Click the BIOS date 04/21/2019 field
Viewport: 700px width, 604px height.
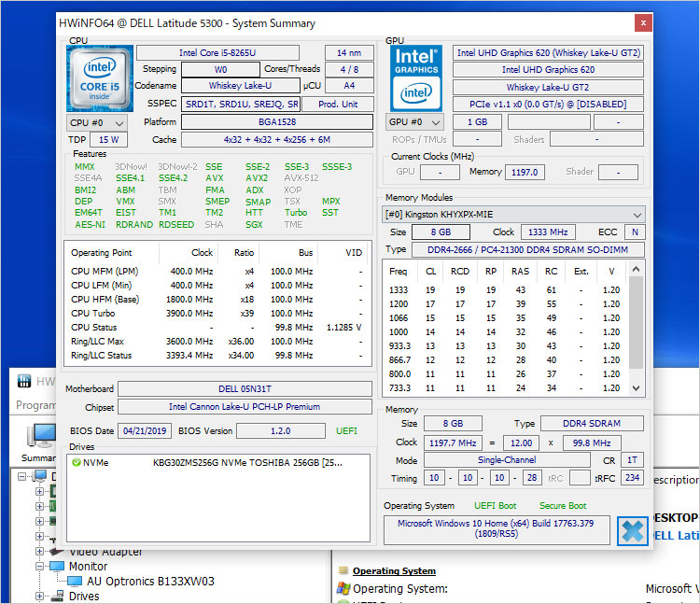click(145, 430)
